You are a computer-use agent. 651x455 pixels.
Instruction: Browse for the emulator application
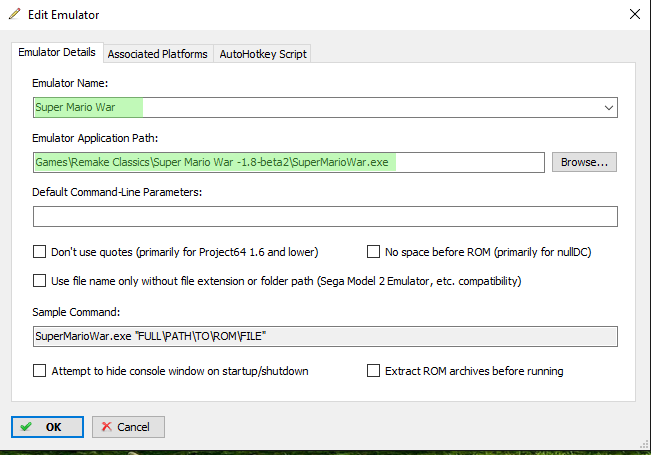point(584,162)
